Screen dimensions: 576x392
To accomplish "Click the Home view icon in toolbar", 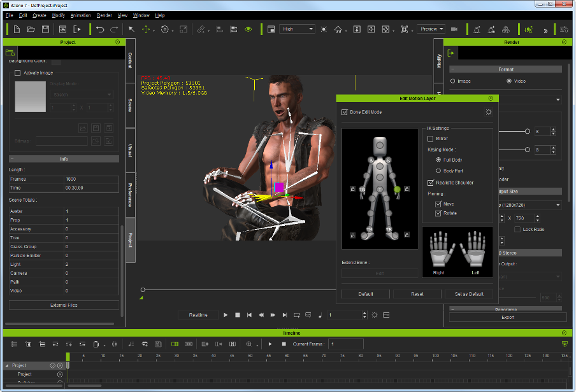I will [338, 29].
